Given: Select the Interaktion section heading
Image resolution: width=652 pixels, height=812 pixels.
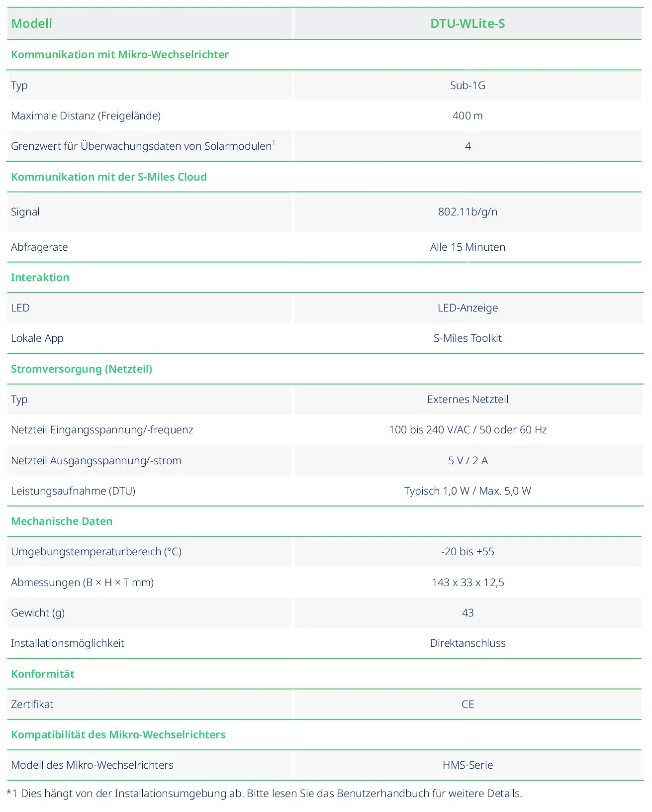Looking at the screenshot, I should (x=40, y=277).
